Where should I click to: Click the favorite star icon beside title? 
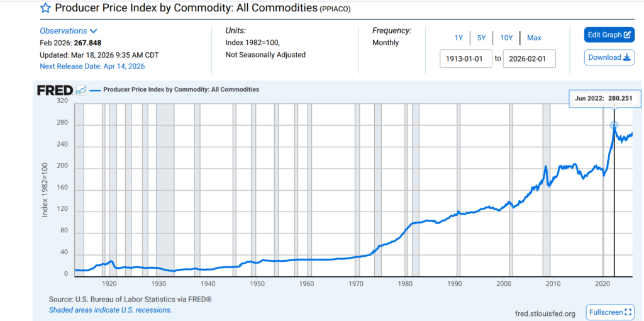click(x=46, y=8)
